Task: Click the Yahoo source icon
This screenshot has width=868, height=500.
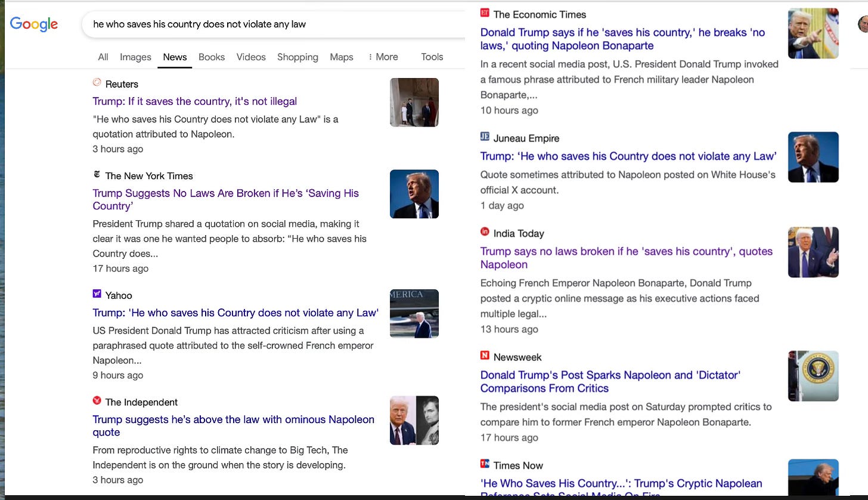Action: pos(97,294)
